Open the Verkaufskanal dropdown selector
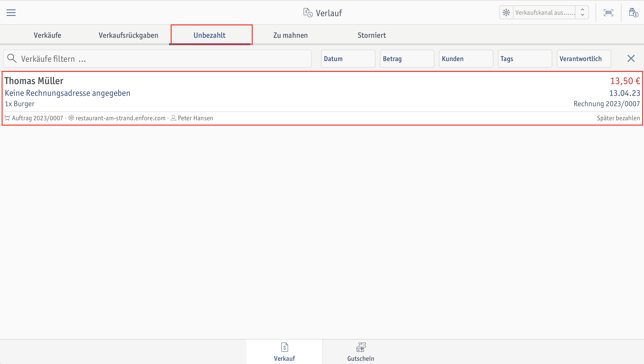The image size is (644, 364). [544, 12]
